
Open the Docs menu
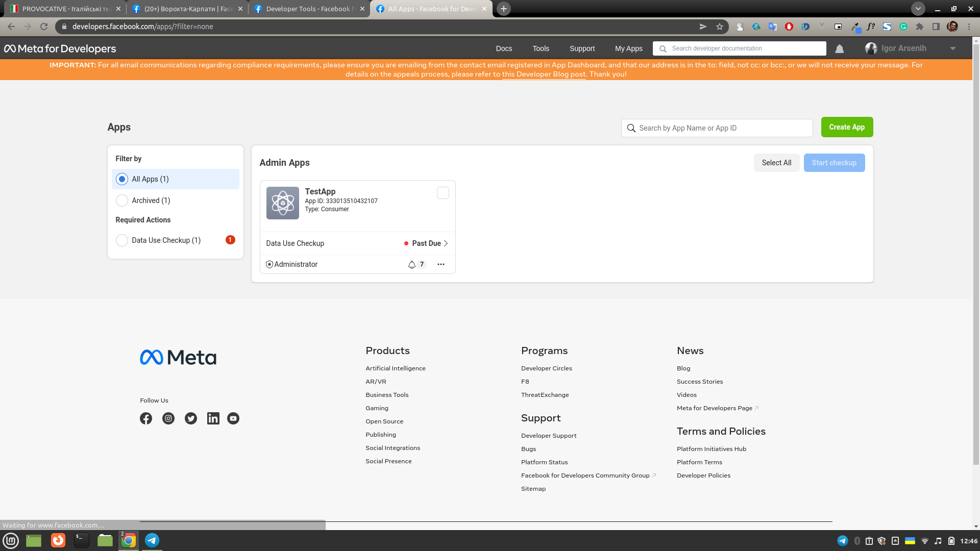pos(504,48)
